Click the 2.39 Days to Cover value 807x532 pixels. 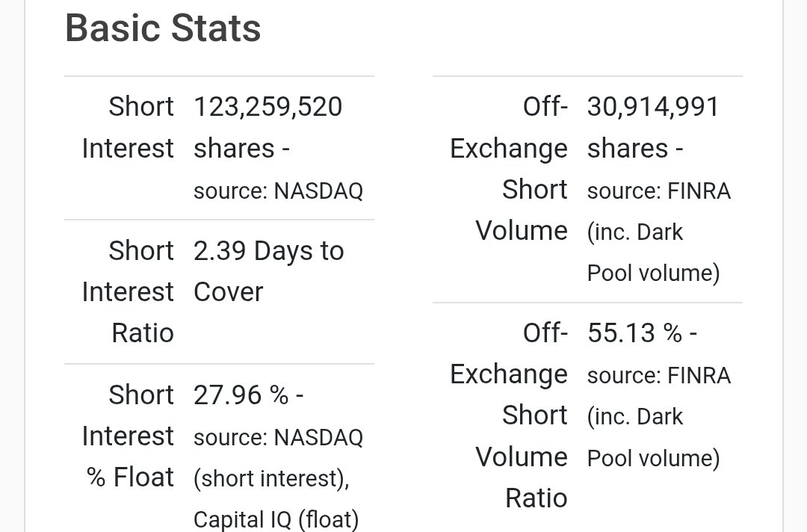[x=269, y=271]
